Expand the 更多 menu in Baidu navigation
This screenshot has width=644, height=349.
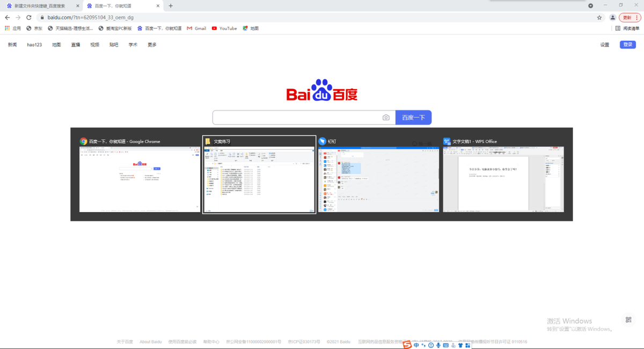coord(152,45)
